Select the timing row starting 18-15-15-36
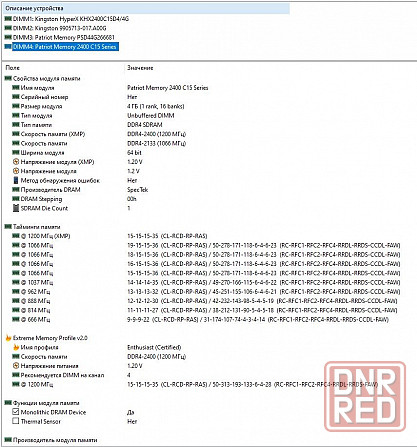Screen dimensions: 417x447 (263, 255)
